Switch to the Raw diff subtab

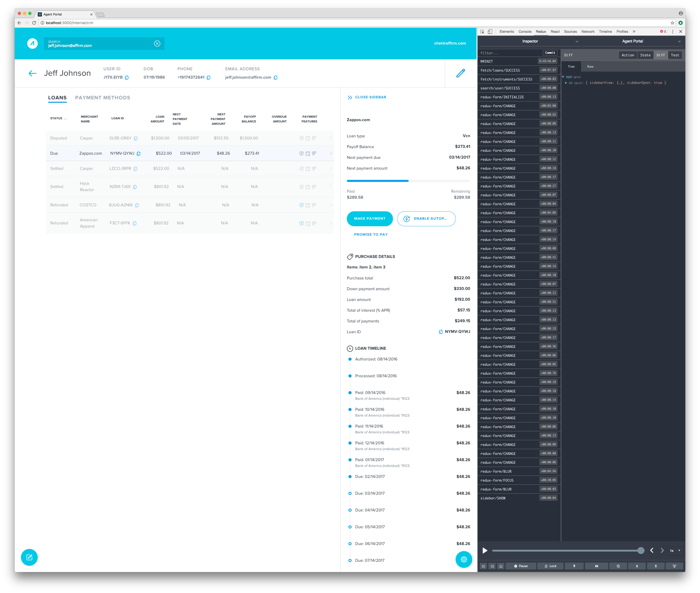(590, 67)
